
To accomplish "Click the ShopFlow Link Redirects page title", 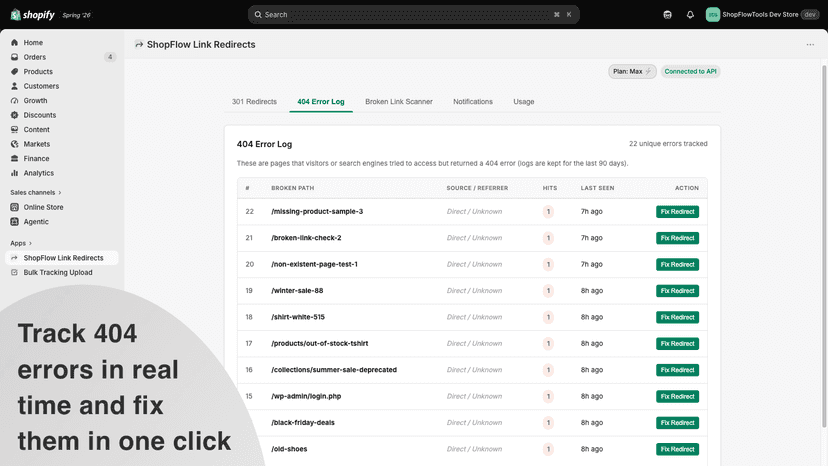I will [x=201, y=45].
